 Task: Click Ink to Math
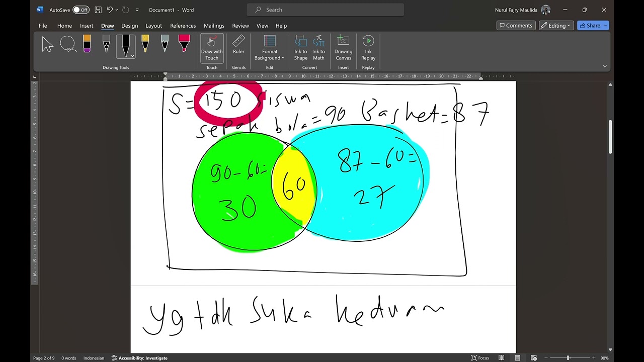[318, 48]
